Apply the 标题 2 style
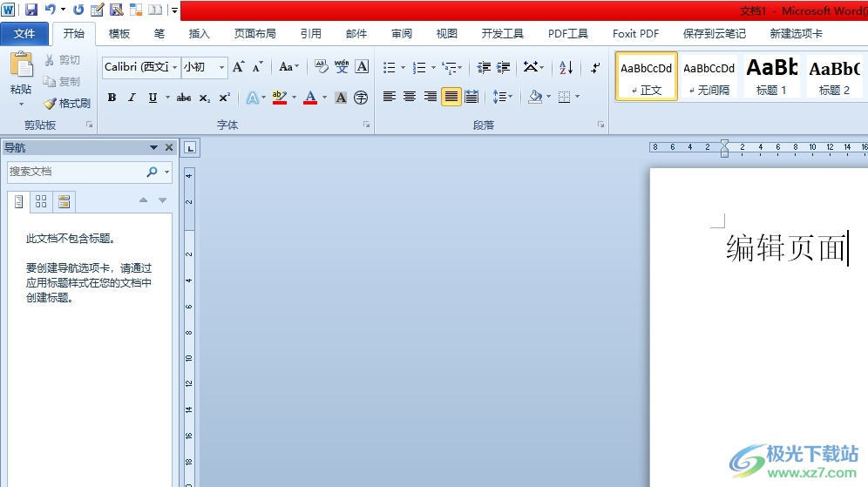The height and width of the screenshot is (487, 868). (834, 77)
